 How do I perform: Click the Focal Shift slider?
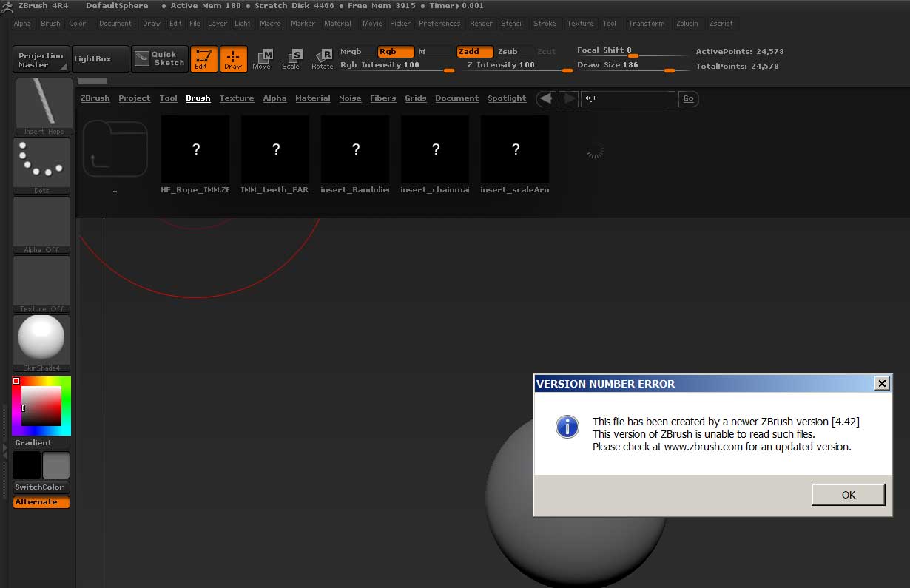pos(633,51)
